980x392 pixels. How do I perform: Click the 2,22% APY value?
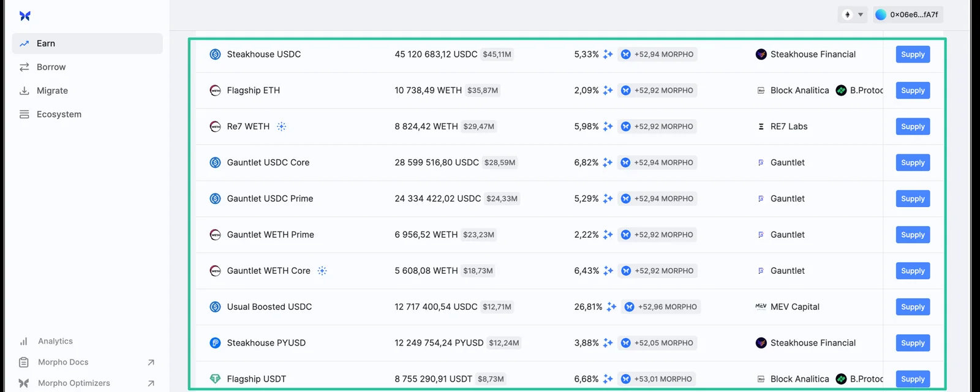(x=586, y=235)
